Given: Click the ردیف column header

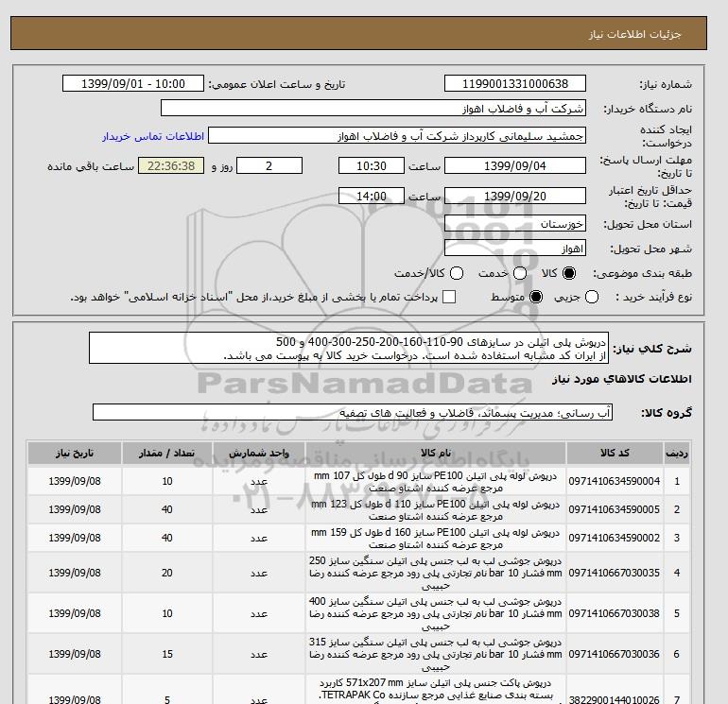Looking at the screenshot, I should (x=676, y=454).
